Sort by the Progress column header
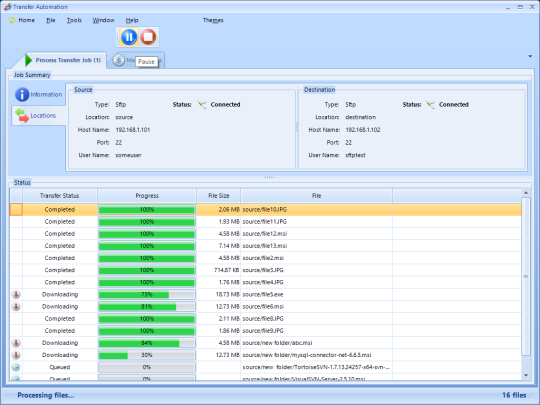The height and width of the screenshot is (405, 540). (x=147, y=196)
